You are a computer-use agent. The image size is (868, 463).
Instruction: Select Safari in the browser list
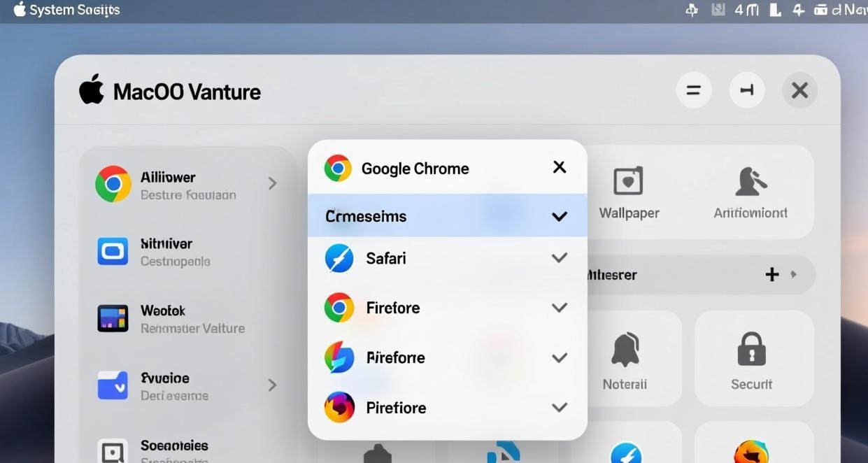[x=448, y=258]
